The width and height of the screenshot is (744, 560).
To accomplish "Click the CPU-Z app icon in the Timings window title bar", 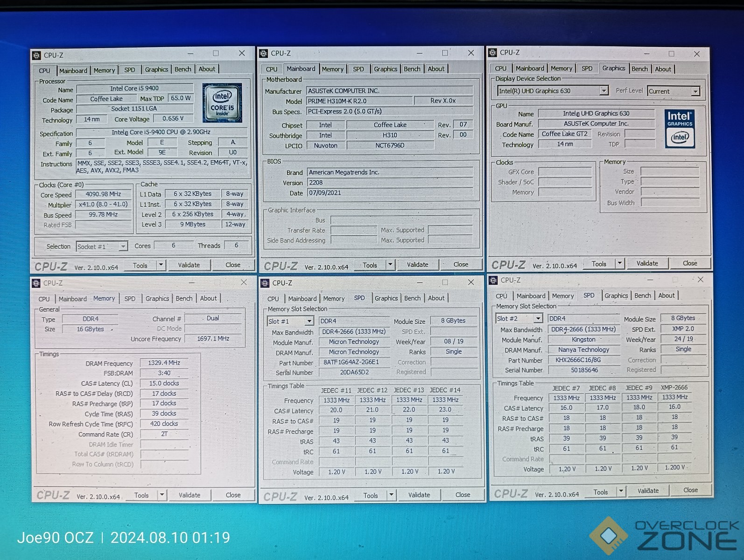I will [x=36, y=283].
